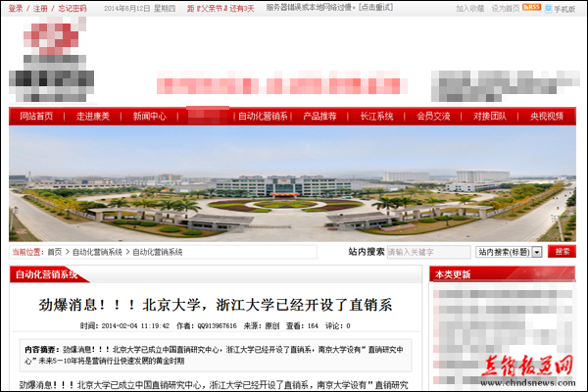Click the campus panorama banner image
This screenshot has height=392, width=588.
click(x=292, y=184)
